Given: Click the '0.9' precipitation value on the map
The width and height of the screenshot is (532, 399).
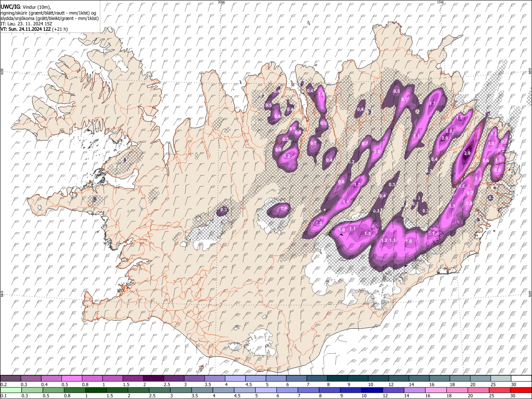Looking at the screenshot, I should (x=377, y=151).
